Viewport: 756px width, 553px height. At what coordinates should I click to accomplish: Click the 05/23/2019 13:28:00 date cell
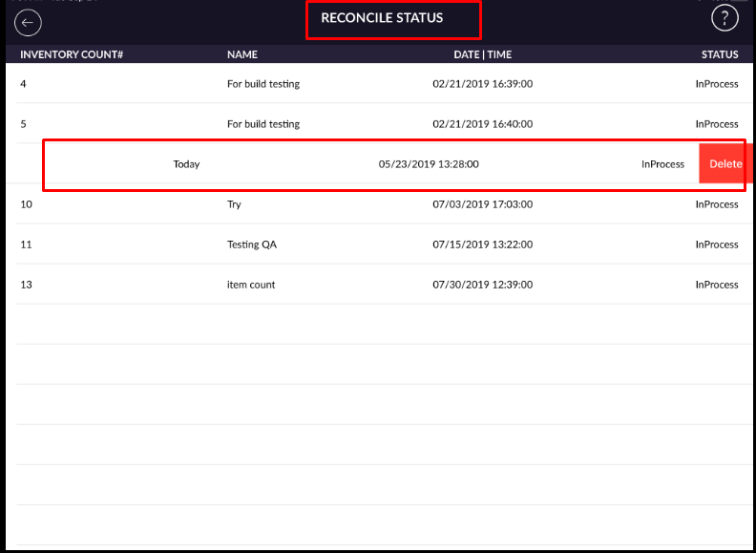429,164
